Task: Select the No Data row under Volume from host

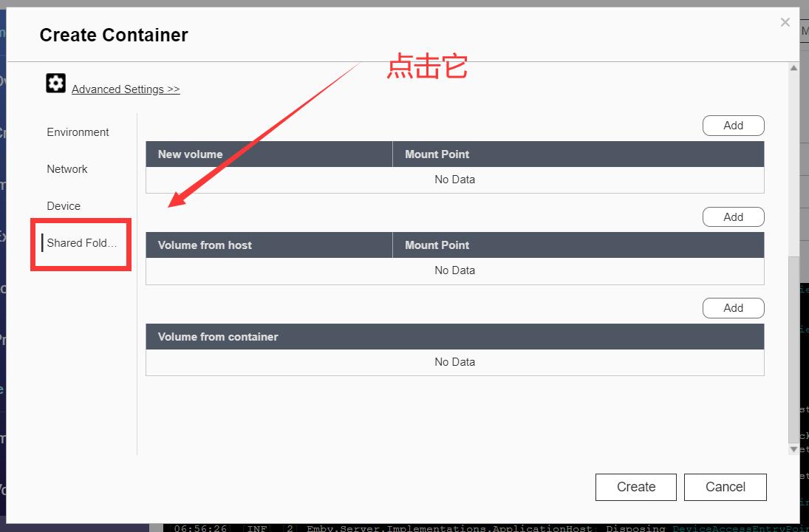Action: pyautogui.click(x=454, y=270)
